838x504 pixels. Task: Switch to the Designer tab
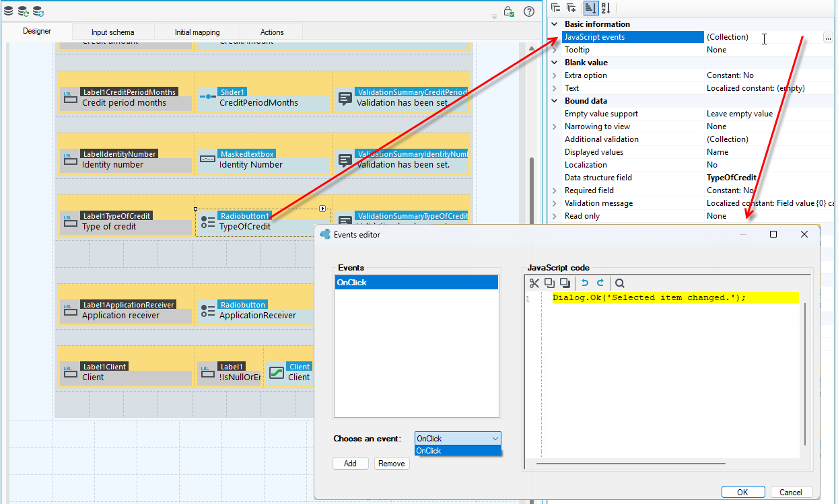(x=37, y=32)
